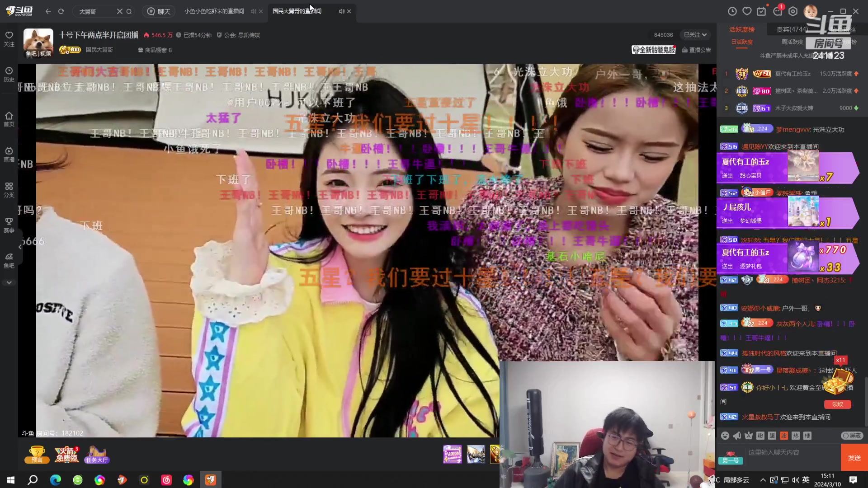Click the streamer name 国民大舅哥
This screenshot has height=488, width=868.
click(99, 50)
